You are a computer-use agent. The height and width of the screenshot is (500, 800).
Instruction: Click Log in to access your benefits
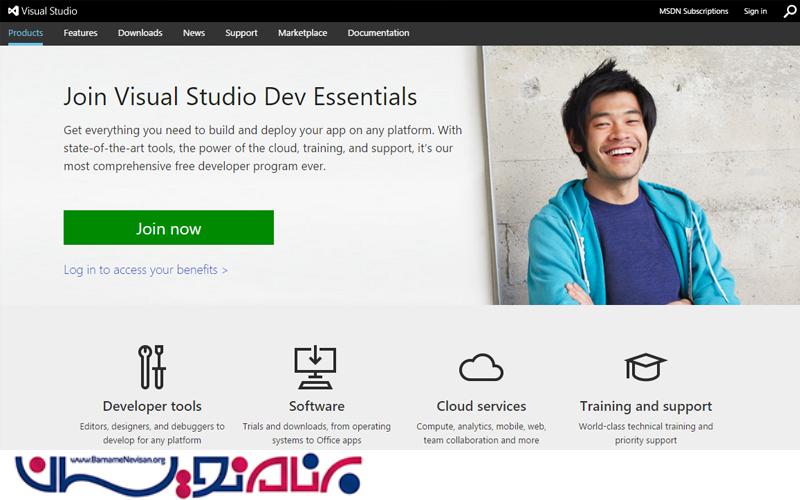pos(146,270)
